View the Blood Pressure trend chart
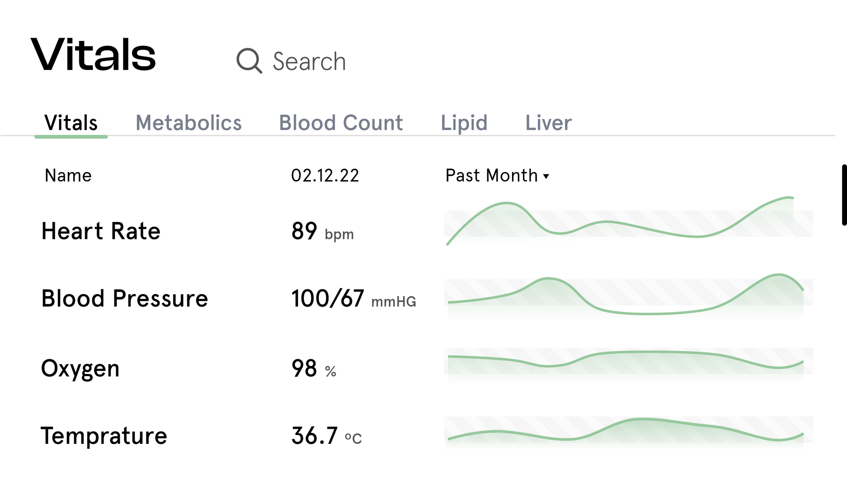This screenshot has height=504, width=847. [628, 296]
